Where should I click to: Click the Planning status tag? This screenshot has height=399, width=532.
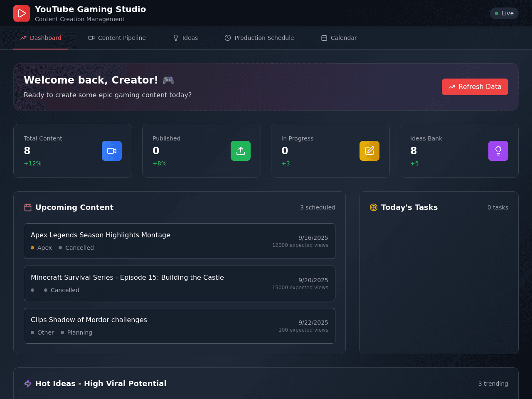(76, 332)
